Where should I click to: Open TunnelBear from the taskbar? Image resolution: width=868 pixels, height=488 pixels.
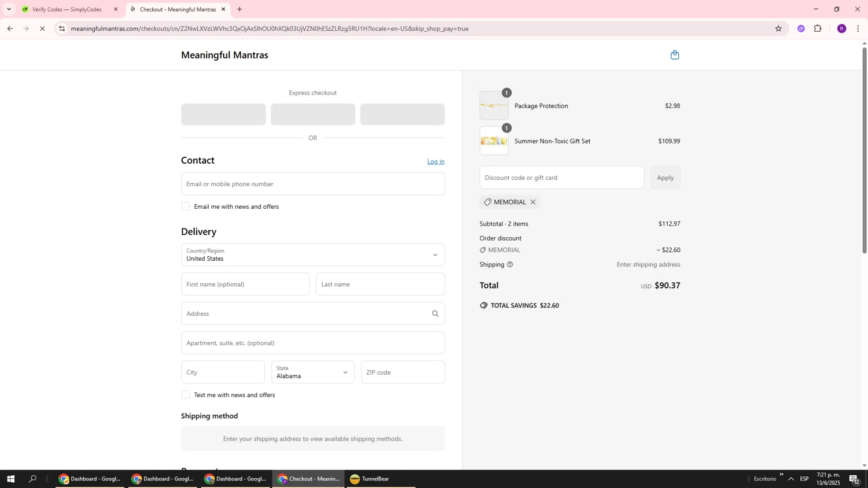(380, 479)
